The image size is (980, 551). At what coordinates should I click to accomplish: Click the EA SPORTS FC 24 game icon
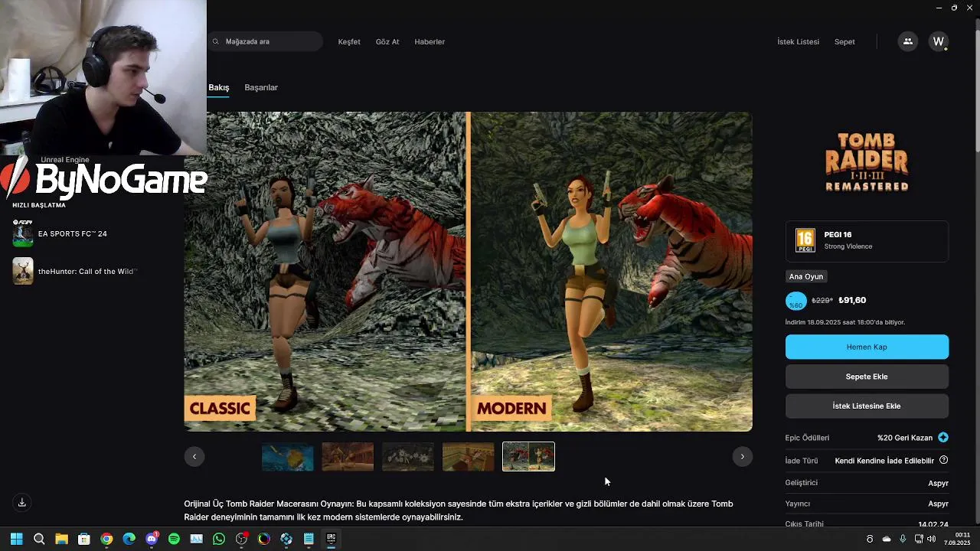click(23, 233)
